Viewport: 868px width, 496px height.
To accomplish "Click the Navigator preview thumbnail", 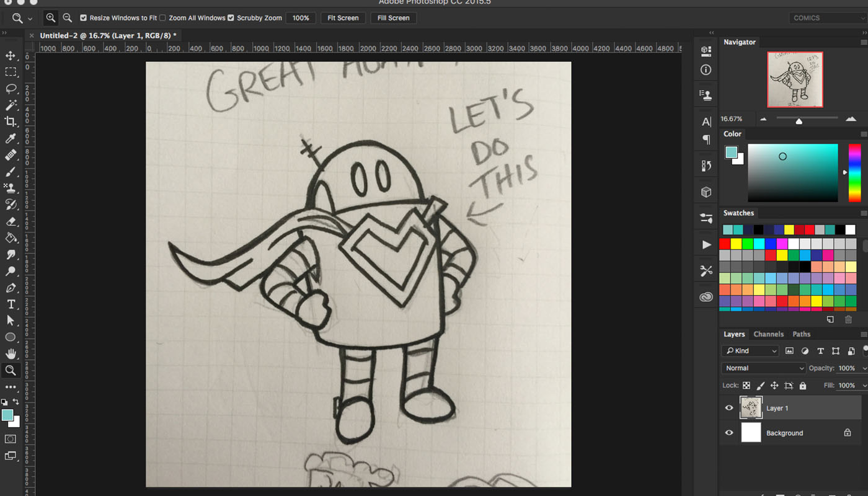I will (795, 79).
